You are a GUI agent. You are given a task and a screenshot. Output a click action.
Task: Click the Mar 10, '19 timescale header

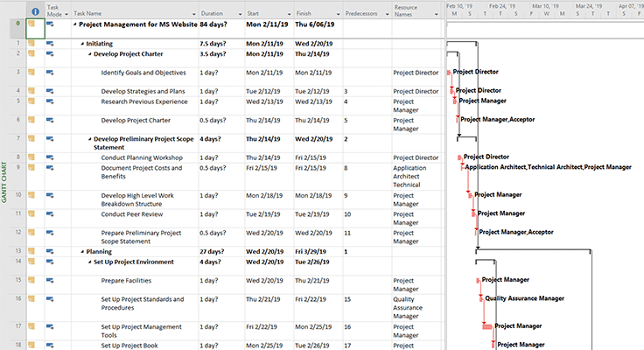[x=545, y=6]
